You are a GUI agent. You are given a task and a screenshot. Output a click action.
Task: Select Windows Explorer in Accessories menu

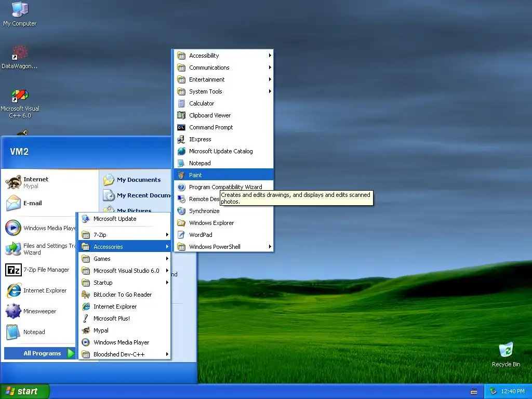[223, 223]
